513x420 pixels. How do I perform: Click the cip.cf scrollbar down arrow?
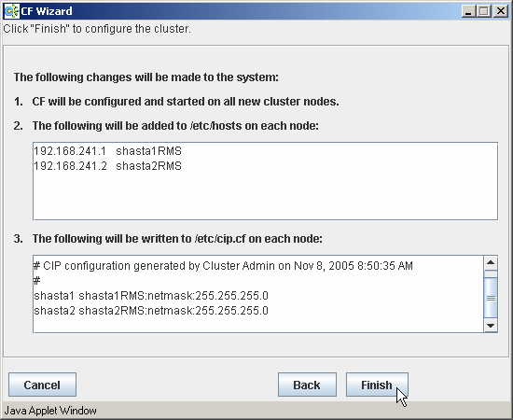491,326
